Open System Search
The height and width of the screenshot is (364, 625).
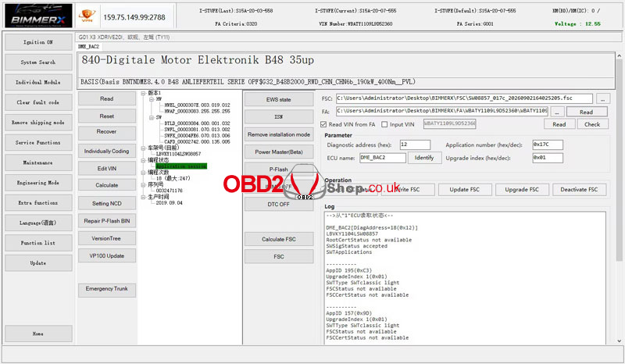38,62
